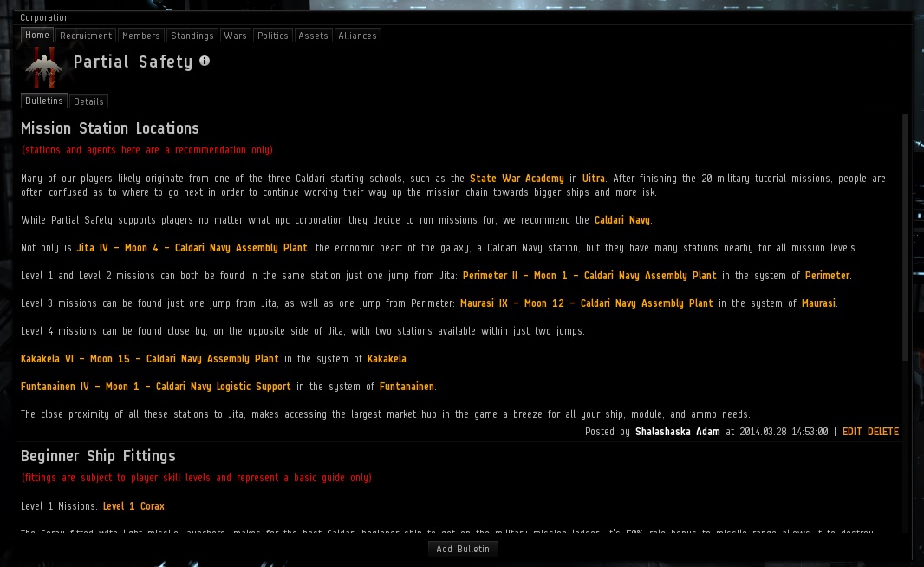Edit the Mission Station Locations bulletin
This screenshot has height=567, width=924.
point(851,432)
